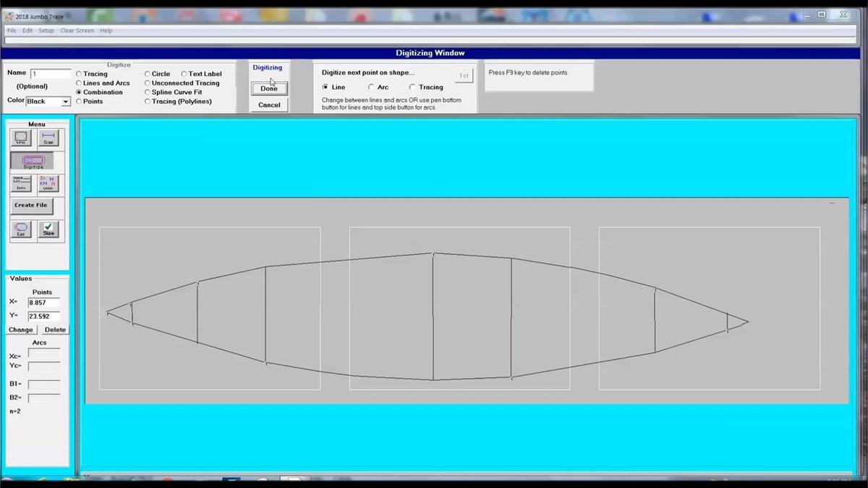Open the Edit shape tool

pyautogui.click(x=21, y=230)
